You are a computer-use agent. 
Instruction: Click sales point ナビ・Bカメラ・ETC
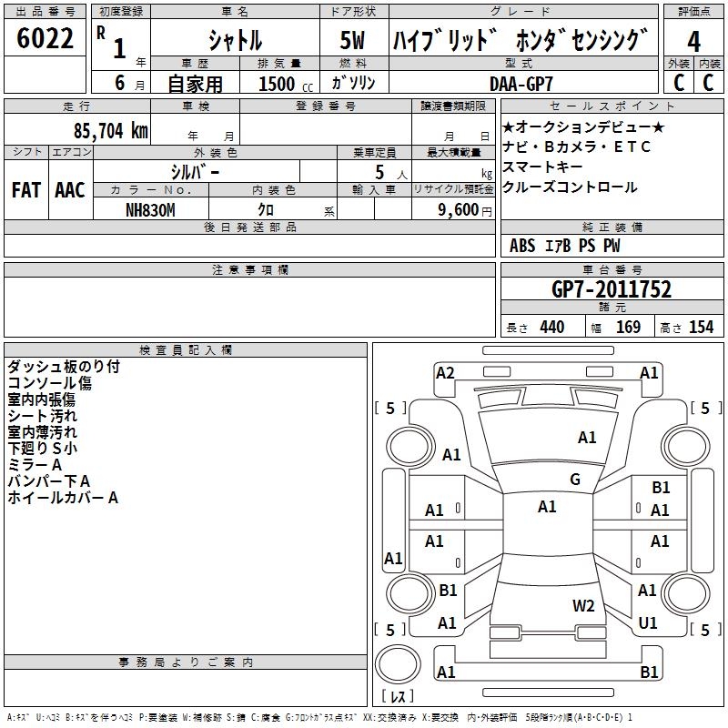[577, 147]
